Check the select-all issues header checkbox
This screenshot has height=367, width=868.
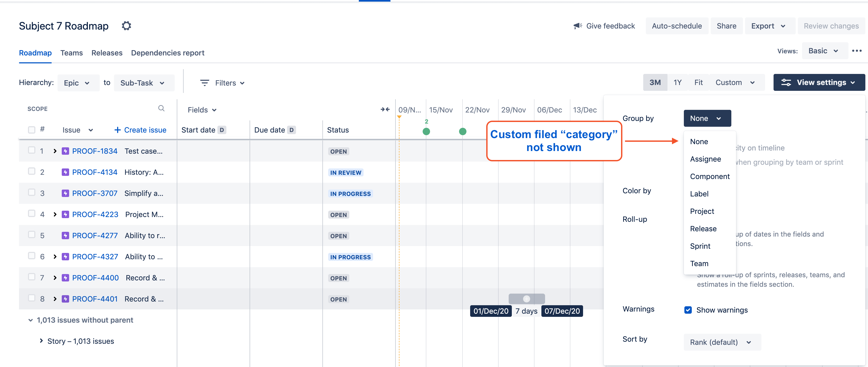31,130
